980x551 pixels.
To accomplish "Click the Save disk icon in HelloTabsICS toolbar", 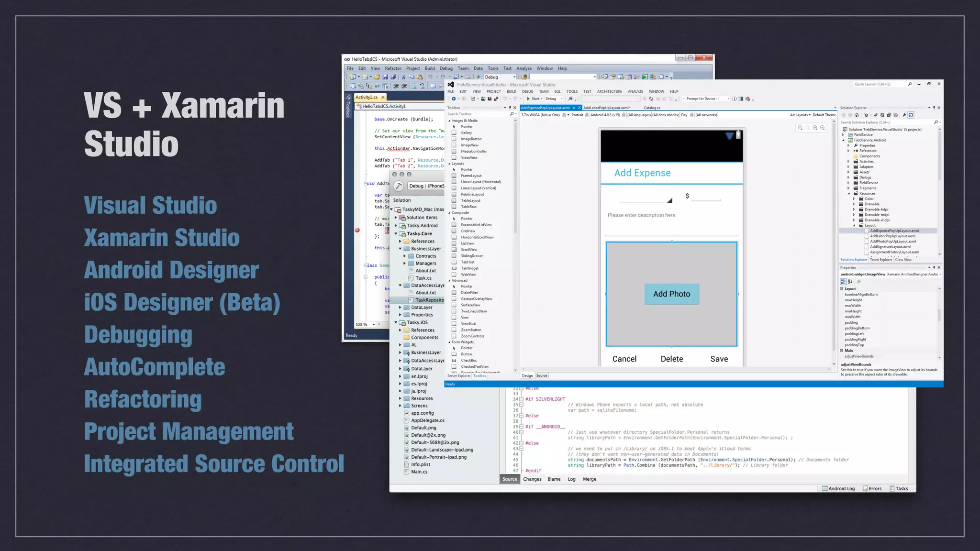I will tap(385, 77).
